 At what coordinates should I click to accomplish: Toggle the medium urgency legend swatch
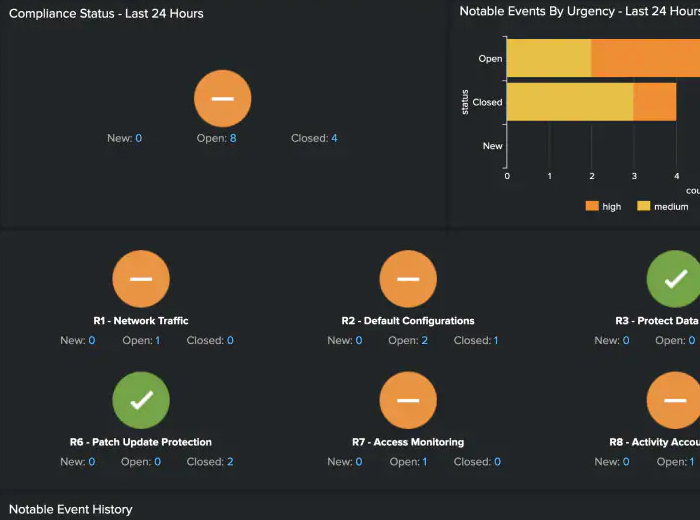[x=644, y=206]
